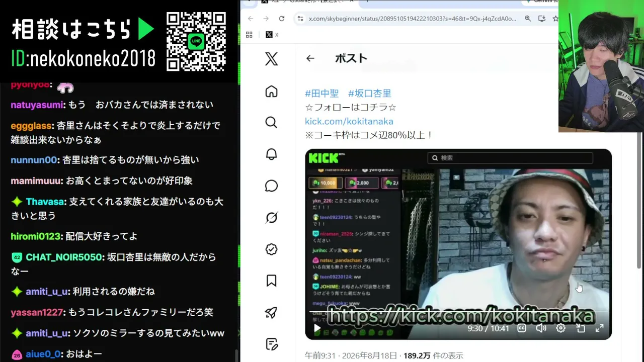
Task: Open the #坂口杏里 hashtag
Action: [x=369, y=93]
